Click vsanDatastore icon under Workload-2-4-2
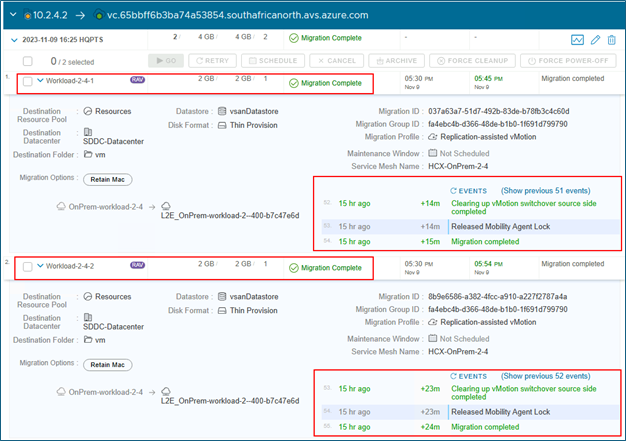The height and width of the screenshot is (441, 626). tap(222, 296)
